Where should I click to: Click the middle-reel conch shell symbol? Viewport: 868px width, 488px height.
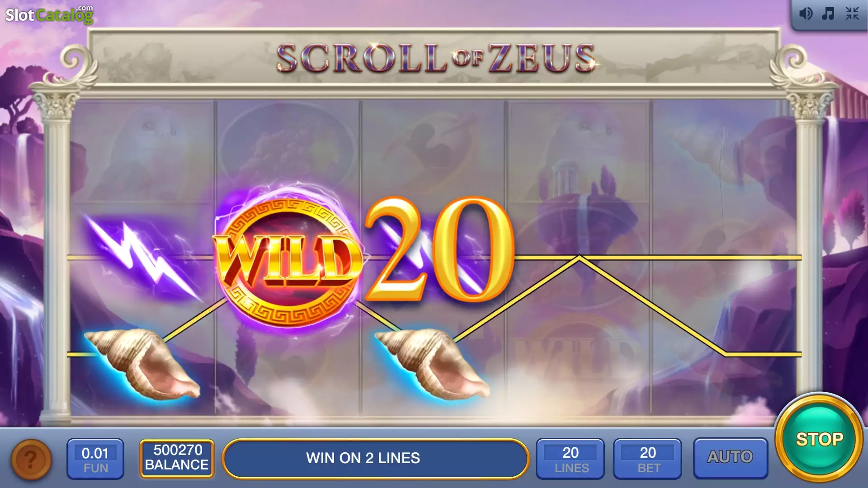433,364
